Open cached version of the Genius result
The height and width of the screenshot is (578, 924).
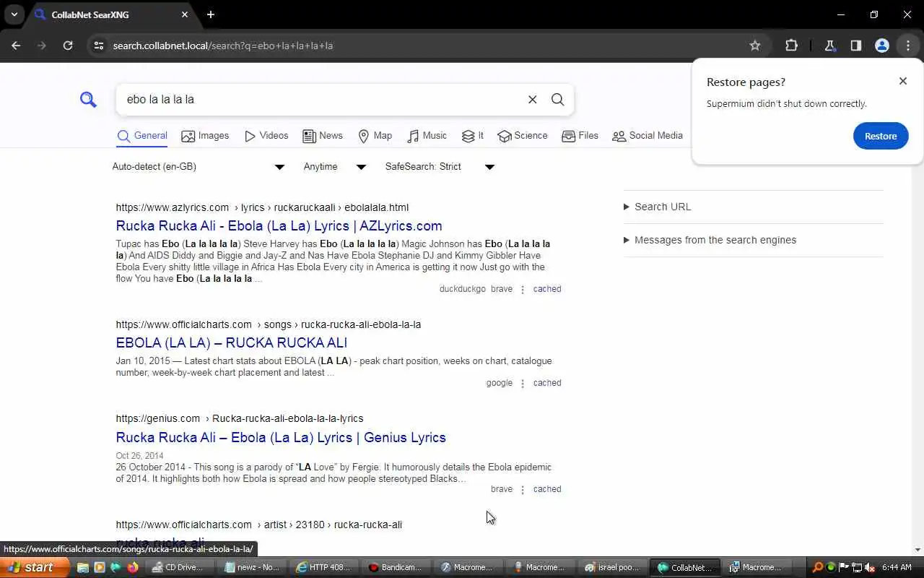[547, 489]
